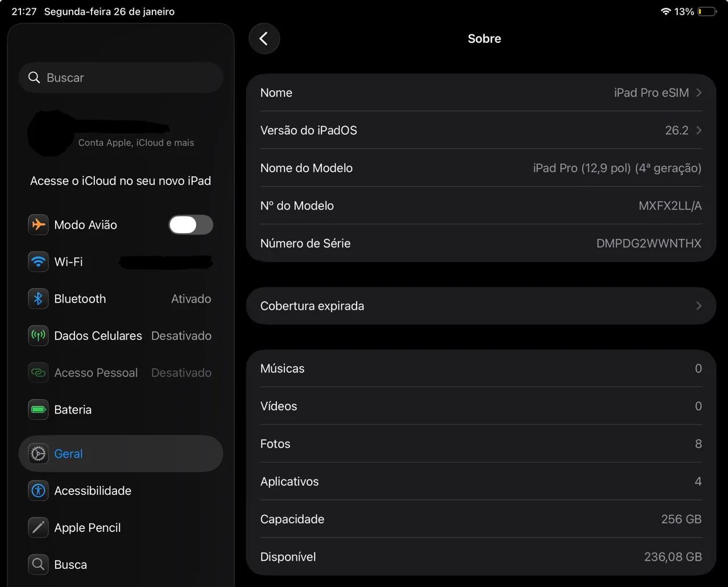
Task: Open Busca using the magnifier icon
Action: click(x=38, y=564)
